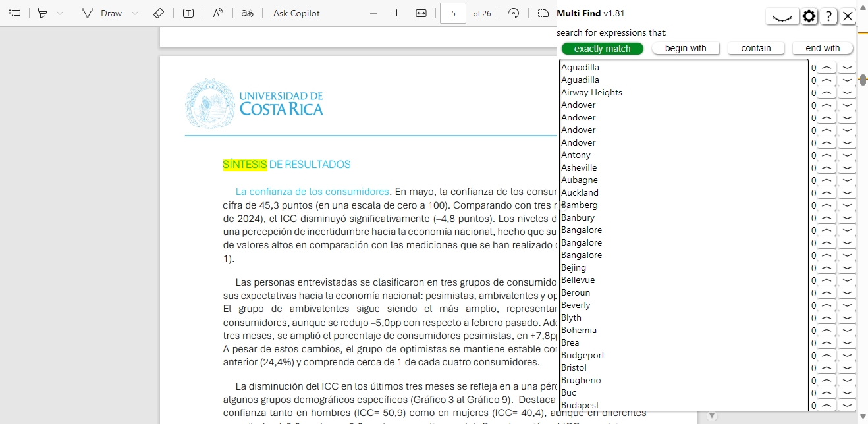Find previous occurrence of Beverly
Image resolution: width=868 pixels, height=424 pixels.
tap(827, 305)
